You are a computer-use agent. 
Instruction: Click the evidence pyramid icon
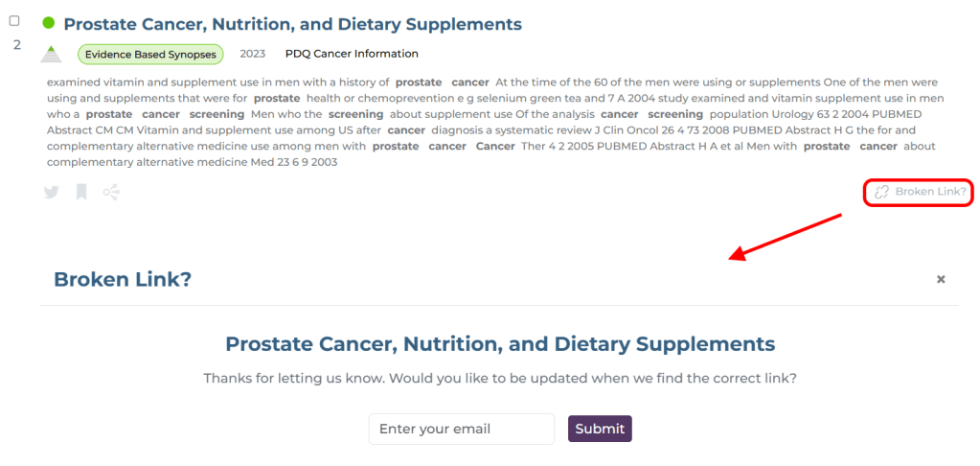(52, 55)
